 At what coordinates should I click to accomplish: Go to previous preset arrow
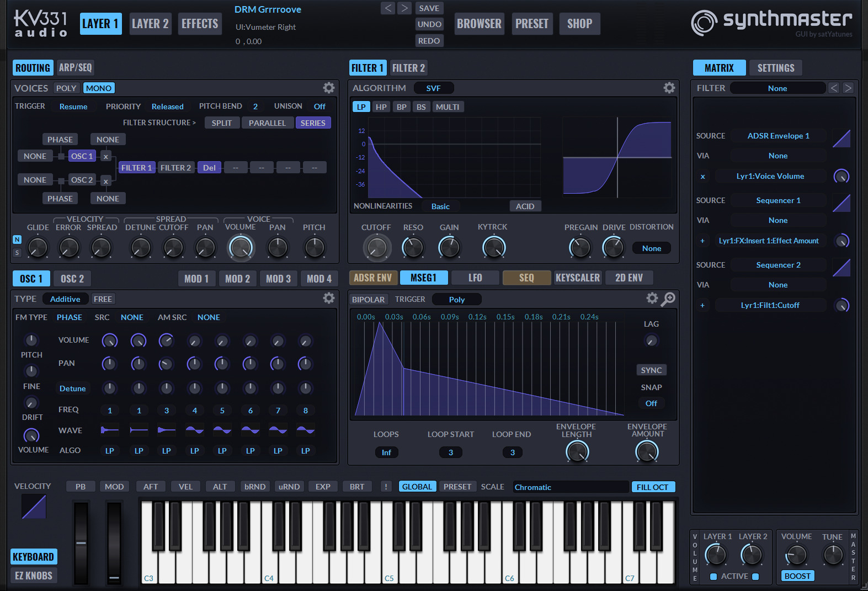click(x=388, y=8)
